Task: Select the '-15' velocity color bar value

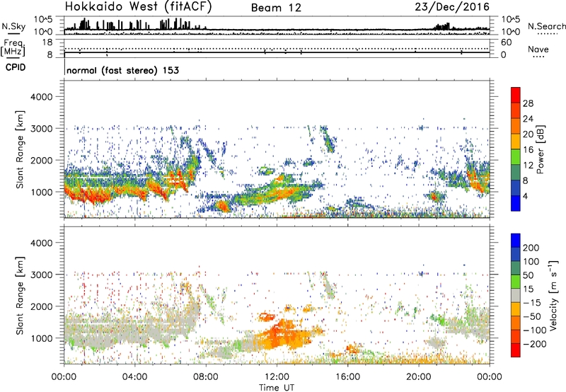Action: pyautogui.click(x=532, y=303)
